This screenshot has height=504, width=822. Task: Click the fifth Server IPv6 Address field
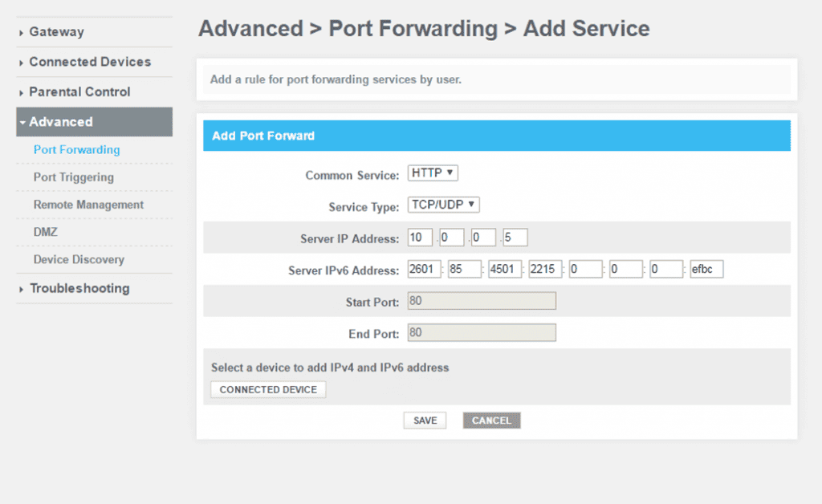585,270
